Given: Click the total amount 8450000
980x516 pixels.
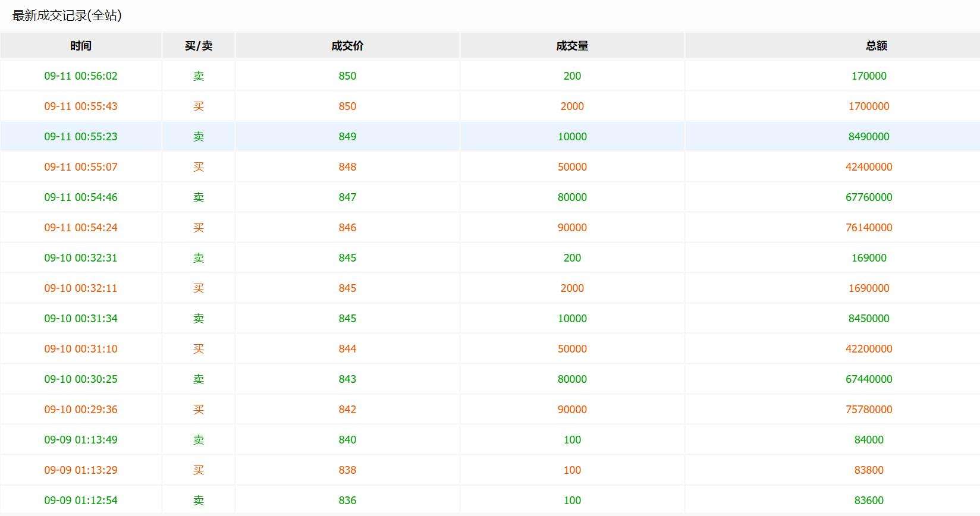Looking at the screenshot, I should click(869, 319).
